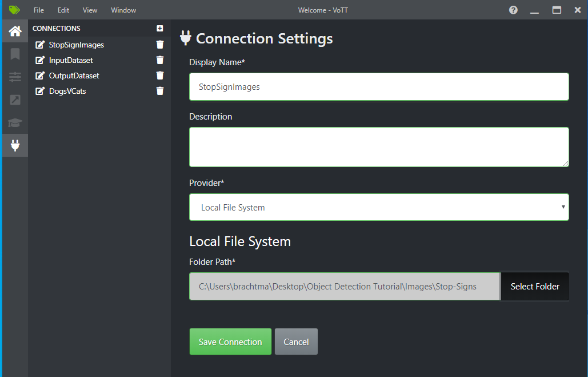Screen dimensions: 588x377
Task: Select the Tags editor bookmark icon
Action: pos(15,54)
